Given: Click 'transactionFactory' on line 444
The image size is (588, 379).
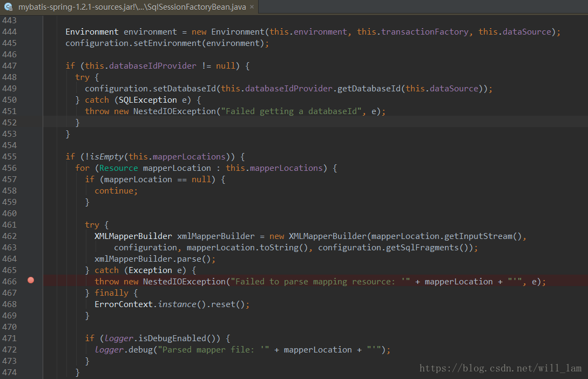Looking at the screenshot, I should [425, 32].
